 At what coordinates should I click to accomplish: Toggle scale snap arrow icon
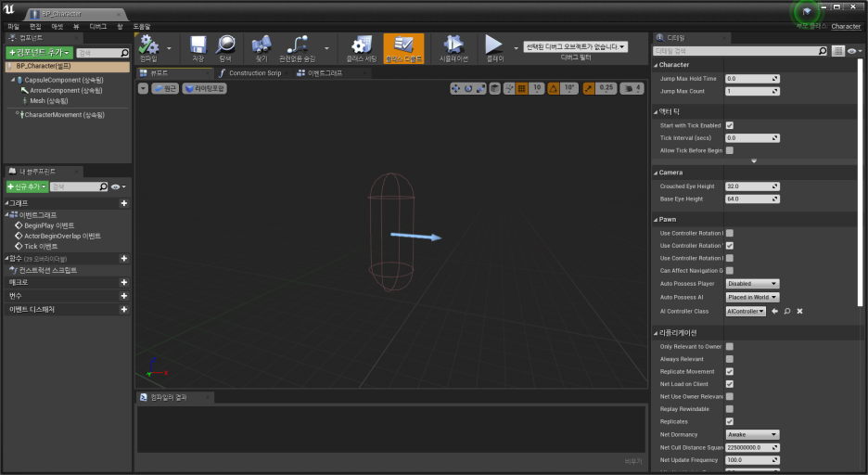tap(589, 88)
